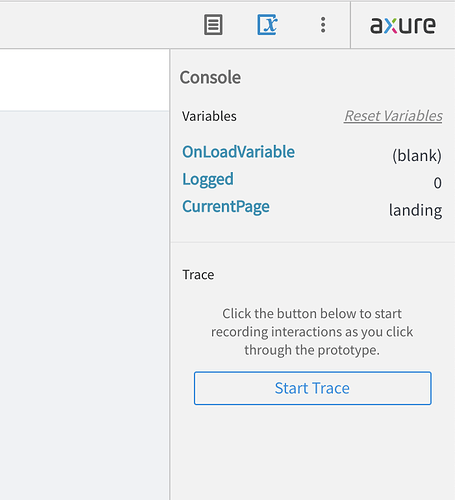This screenshot has height=500, width=455.
Task: Click the gray canvas area below the page
Action: [x=85, y=305]
